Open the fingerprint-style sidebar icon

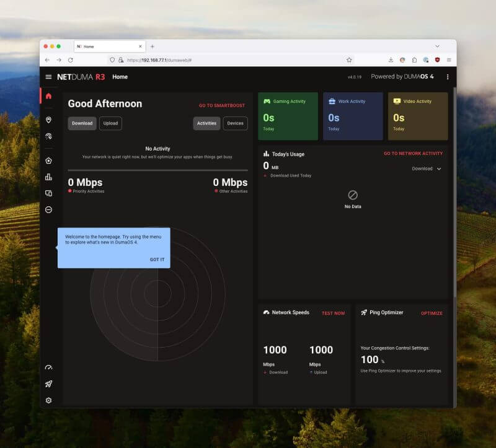48,136
